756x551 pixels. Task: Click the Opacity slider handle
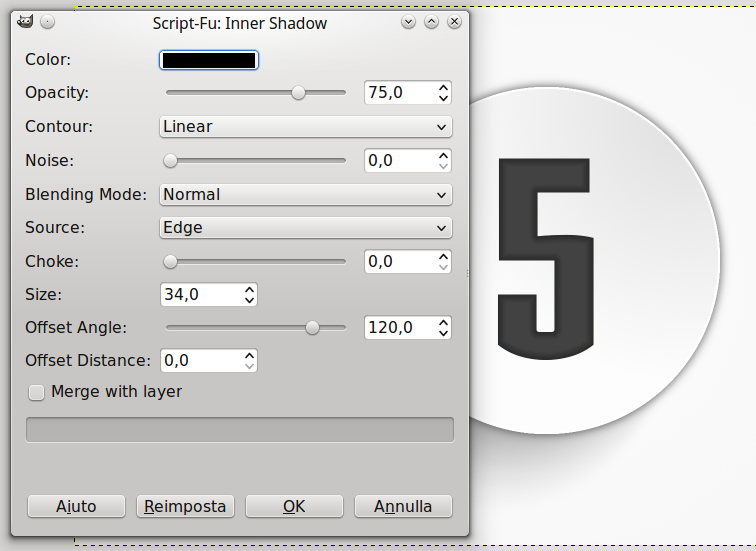pyautogui.click(x=298, y=93)
